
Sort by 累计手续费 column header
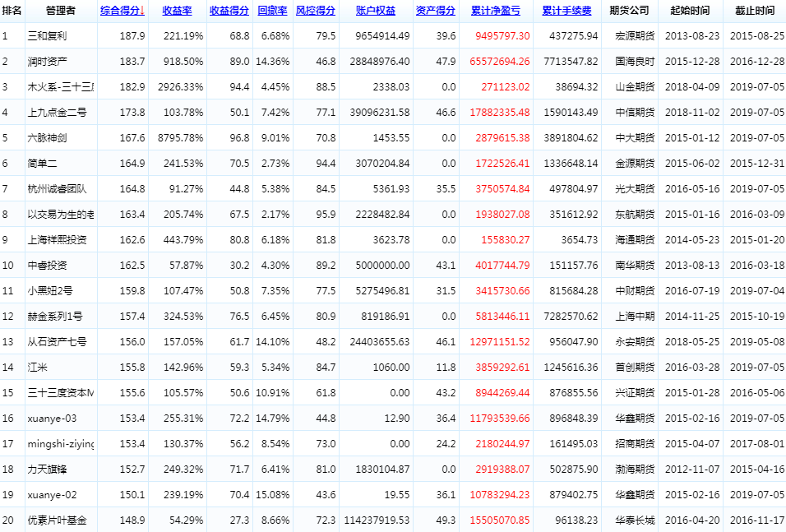tap(566, 11)
